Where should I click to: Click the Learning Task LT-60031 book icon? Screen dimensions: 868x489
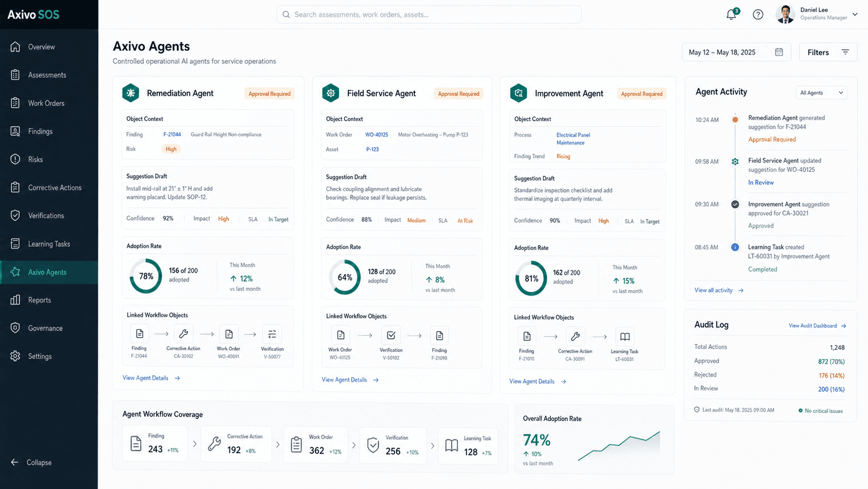click(625, 337)
